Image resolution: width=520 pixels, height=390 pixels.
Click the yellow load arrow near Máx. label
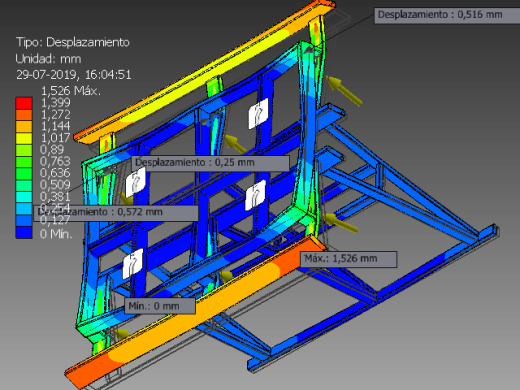340,222
